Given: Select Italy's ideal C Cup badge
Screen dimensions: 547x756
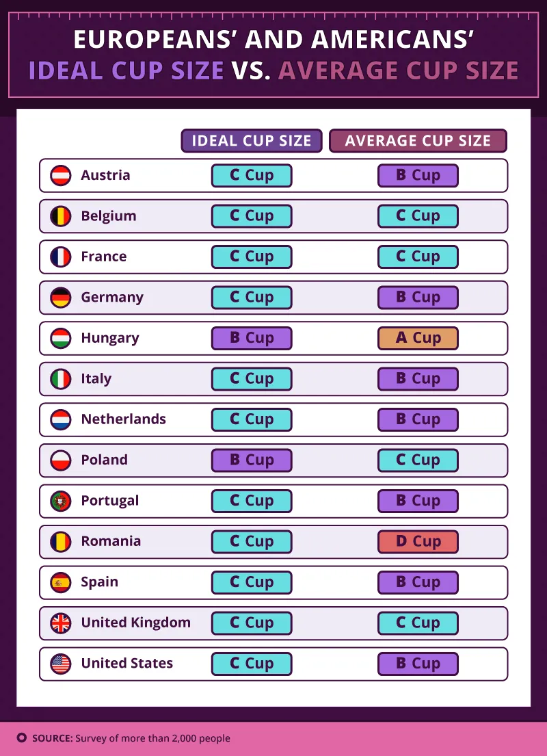Looking at the screenshot, I should point(252,378).
